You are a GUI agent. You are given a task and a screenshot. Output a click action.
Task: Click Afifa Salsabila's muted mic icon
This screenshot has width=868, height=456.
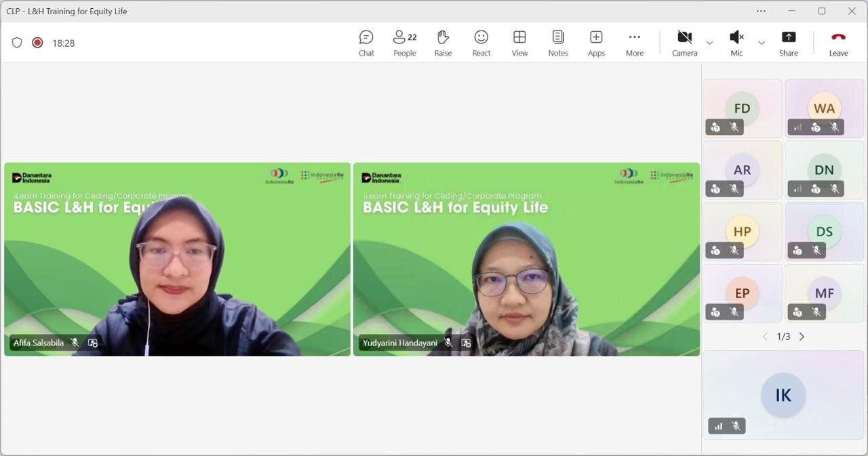coord(75,343)
